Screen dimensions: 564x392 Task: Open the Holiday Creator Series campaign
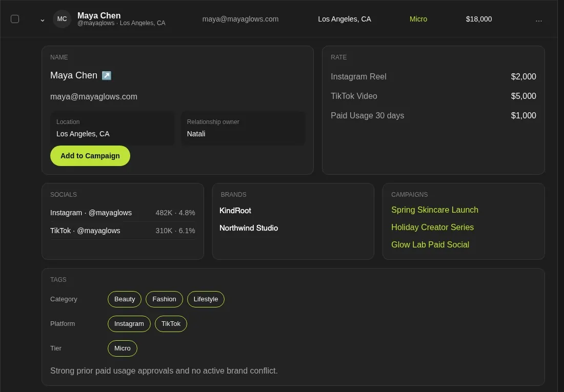coord(432,228)
